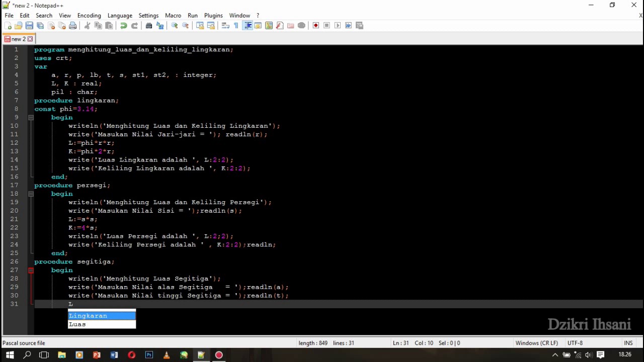Click Run Macro Multiple Times icon
This screenshot has height=362, width=644.
pos(349,26)
